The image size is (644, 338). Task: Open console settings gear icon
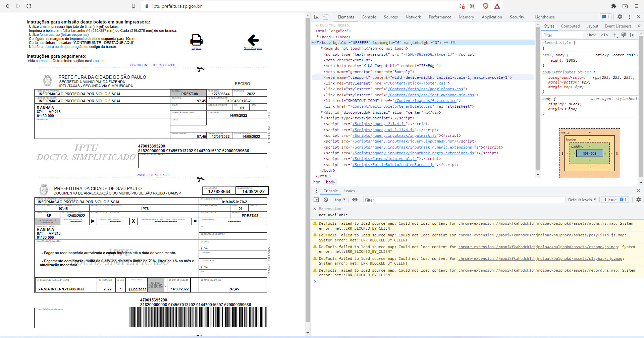click(639, 200)
